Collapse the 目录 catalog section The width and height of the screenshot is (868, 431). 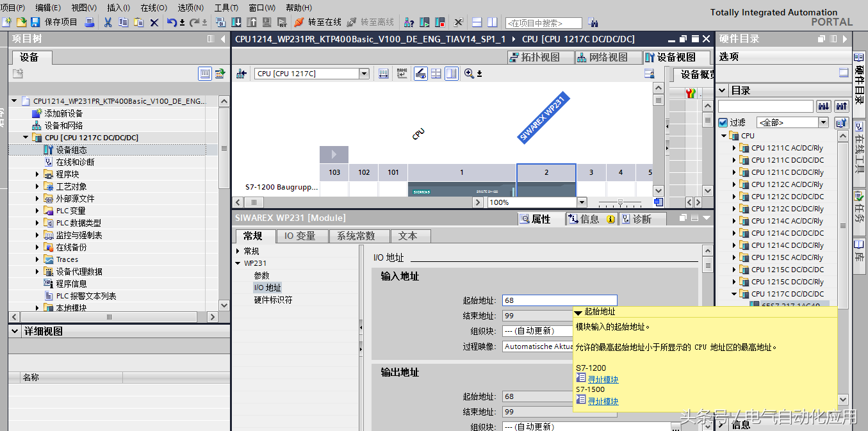tap(722, 90)
